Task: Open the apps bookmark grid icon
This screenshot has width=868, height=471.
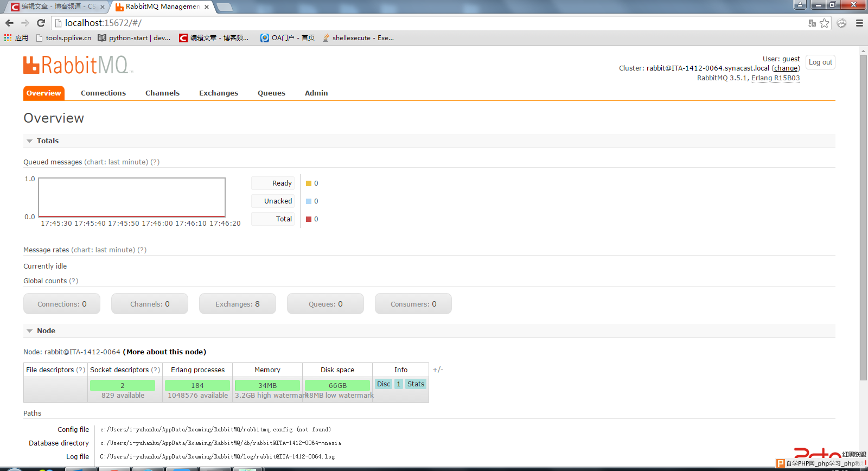Action: point(16,37)
